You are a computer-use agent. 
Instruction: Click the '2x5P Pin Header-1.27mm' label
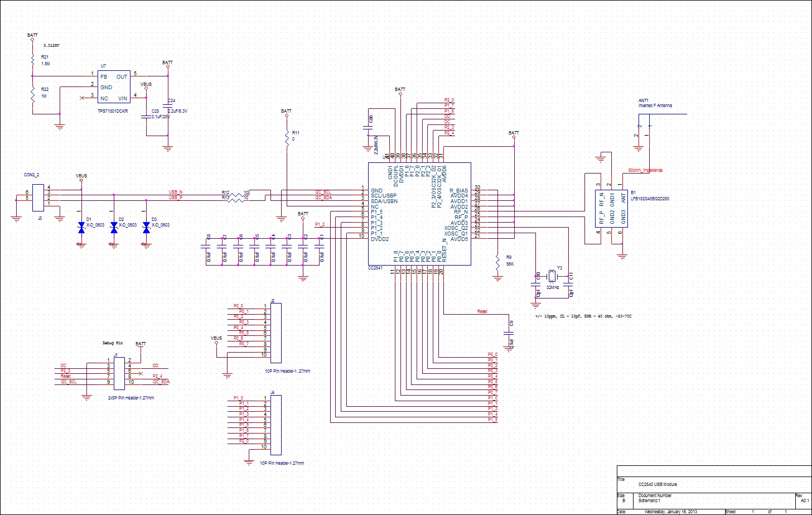[x=132, y=398]
